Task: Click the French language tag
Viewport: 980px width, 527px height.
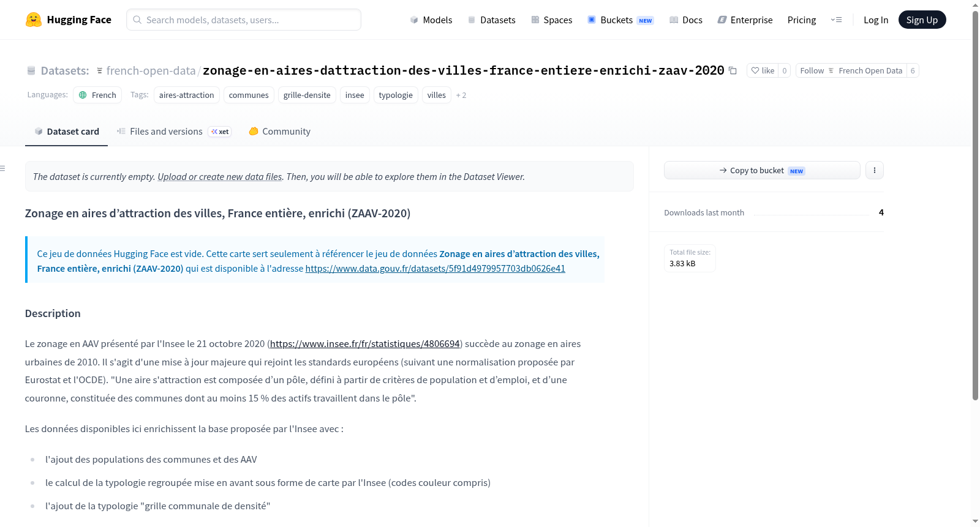Action: [97, 95]
